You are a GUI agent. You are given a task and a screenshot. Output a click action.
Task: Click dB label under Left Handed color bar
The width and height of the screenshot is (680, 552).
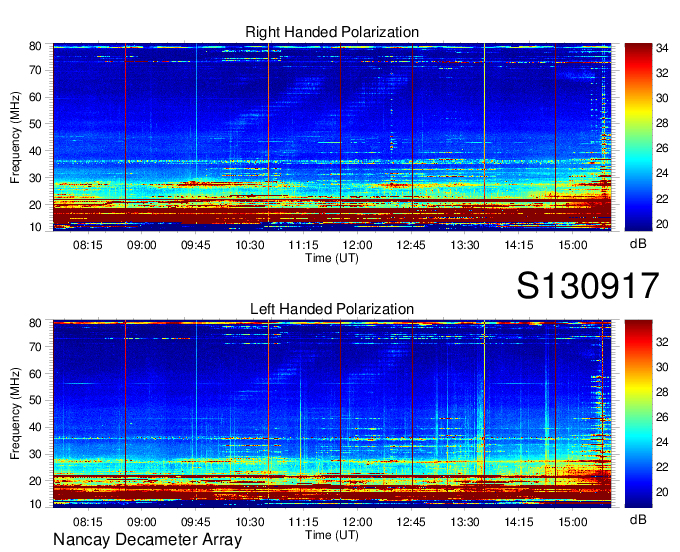tap(638, 519)
